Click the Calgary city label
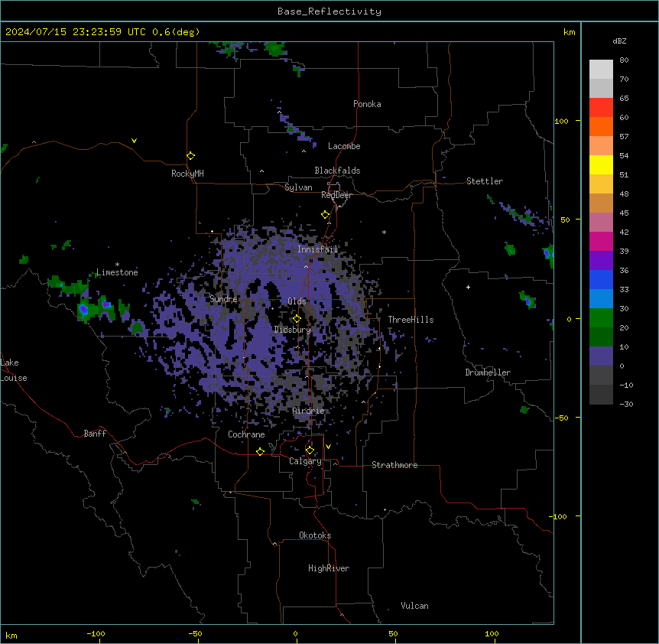This screenshot has width=659, height=644. coord(305,461)
